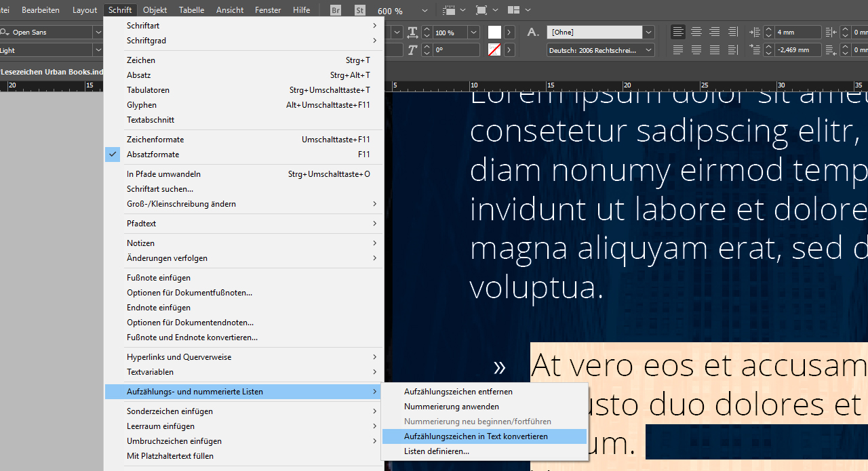Choose Glyphen menu entry
This screenshot has width=868, height=471.
pos(243,105)
